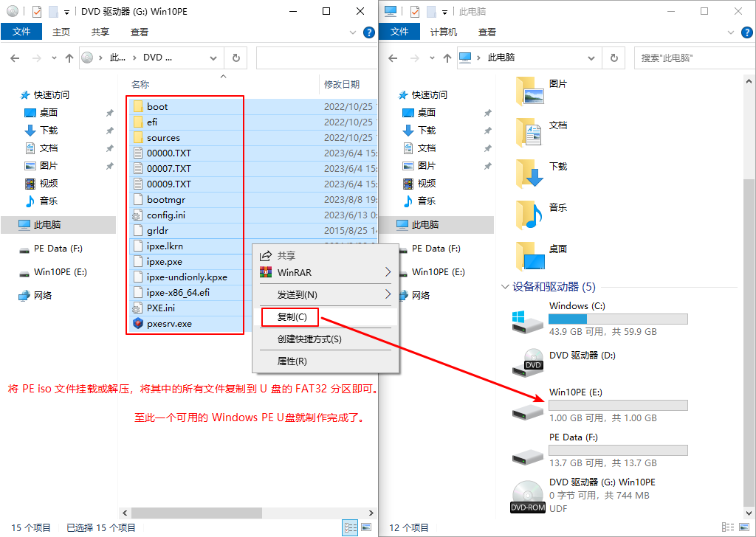Image resolution: width=756 pixels, height=537 pixels.
Task: Choose 创建快捷方式(S) in context menu
Action: pos(326,339)
